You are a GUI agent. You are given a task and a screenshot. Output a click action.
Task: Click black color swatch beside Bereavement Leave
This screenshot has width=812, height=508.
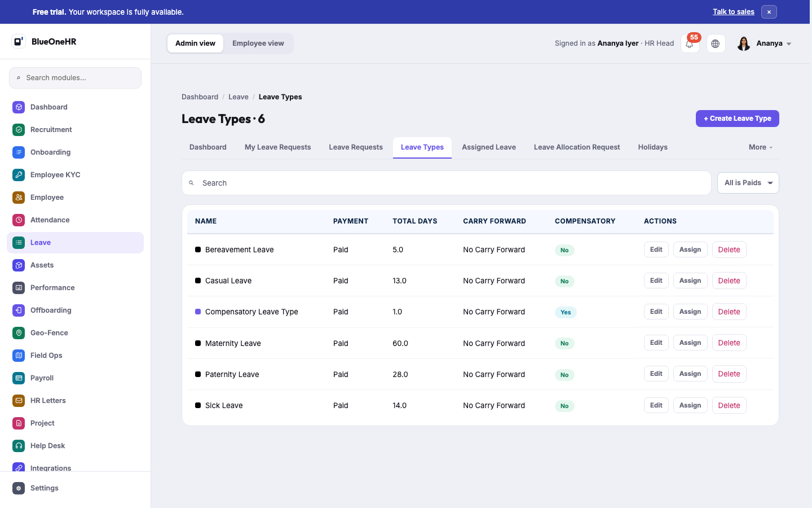tap(198, 249)
